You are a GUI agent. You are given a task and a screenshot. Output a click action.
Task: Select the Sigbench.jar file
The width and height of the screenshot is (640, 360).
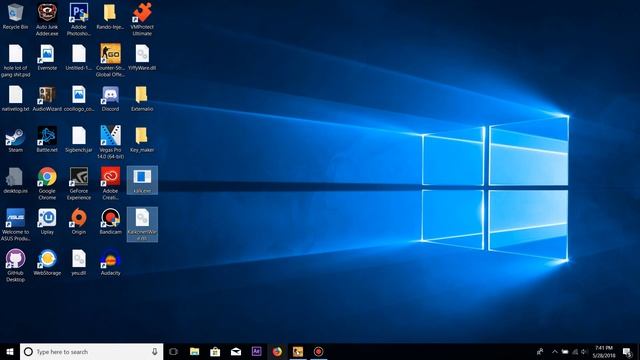coord(78,140)
